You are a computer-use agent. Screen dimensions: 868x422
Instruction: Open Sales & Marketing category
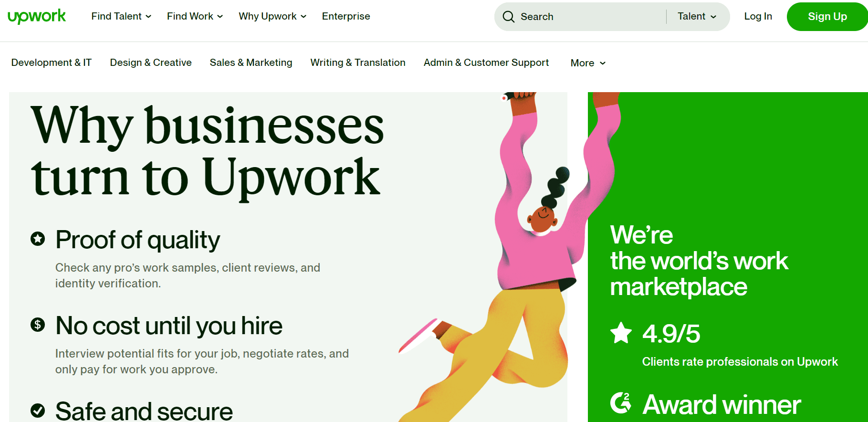[251, 63]
